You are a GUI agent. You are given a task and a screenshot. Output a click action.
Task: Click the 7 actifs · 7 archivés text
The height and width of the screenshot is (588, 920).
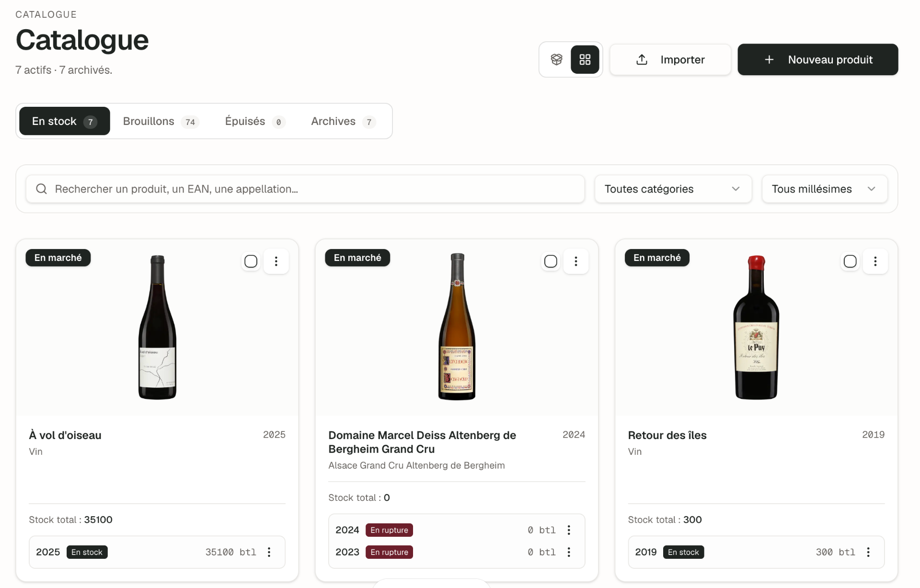(64, 70)
